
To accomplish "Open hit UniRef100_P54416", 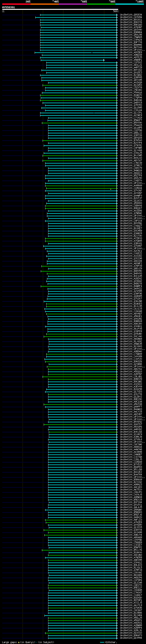I will click(x=131, y=93).
